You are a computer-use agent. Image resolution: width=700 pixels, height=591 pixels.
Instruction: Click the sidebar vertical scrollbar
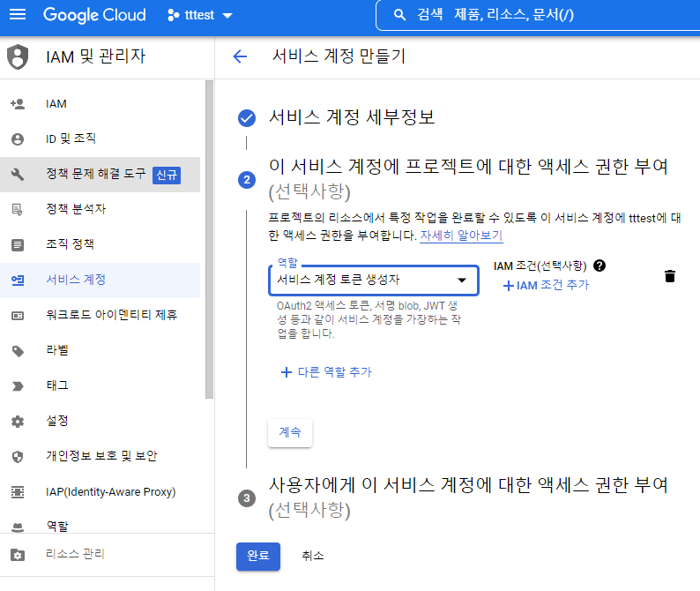pos(209,239)
